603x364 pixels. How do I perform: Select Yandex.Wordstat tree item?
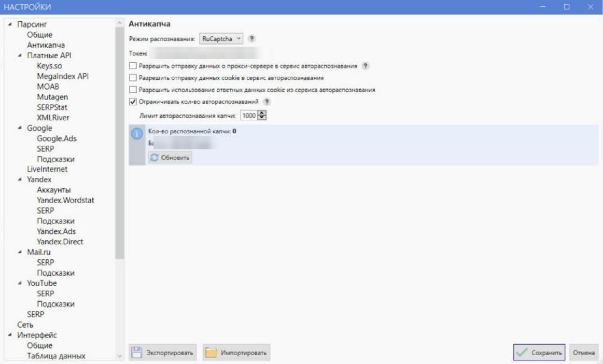tap(65, 201)
